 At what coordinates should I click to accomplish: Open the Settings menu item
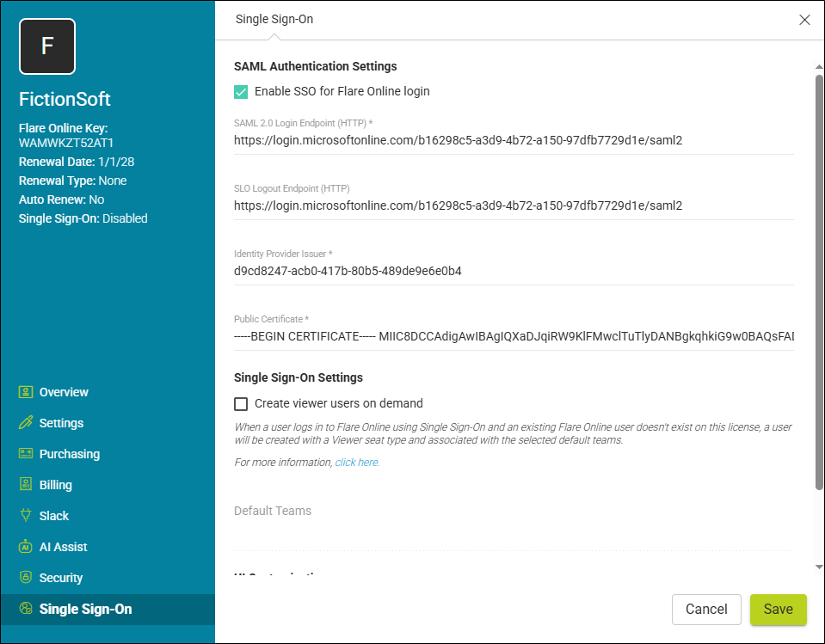pyautogui.click(x=62, y=423)
